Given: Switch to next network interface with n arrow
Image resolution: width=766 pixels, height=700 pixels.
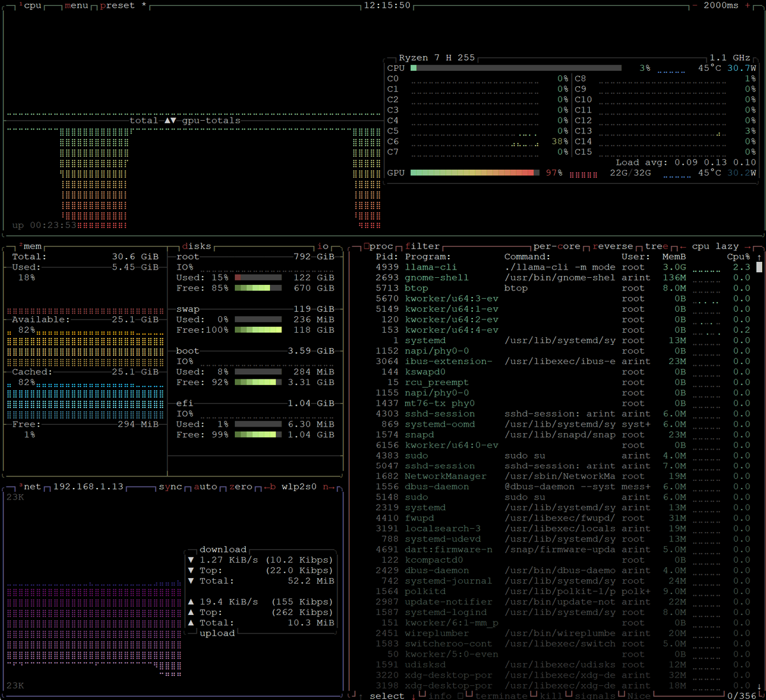Looking at the screenshot, I should [329, 487].
